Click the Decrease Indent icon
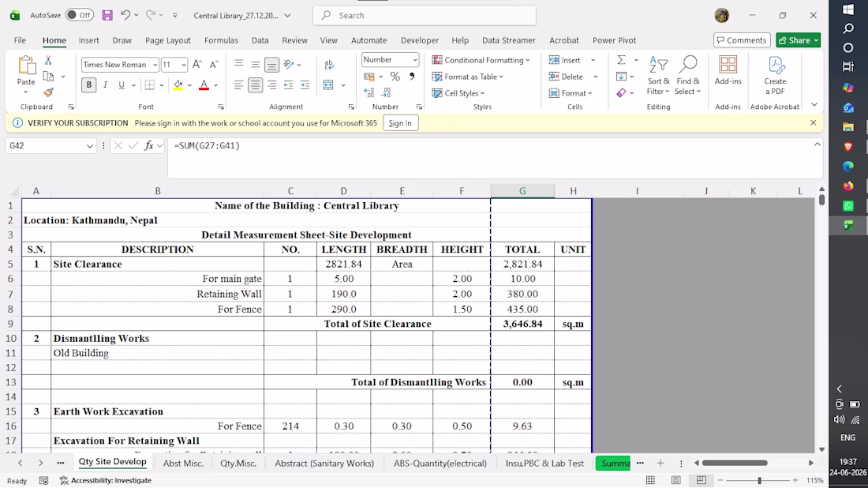The height and width of the screenshot is (488, 868). (288, 84)
